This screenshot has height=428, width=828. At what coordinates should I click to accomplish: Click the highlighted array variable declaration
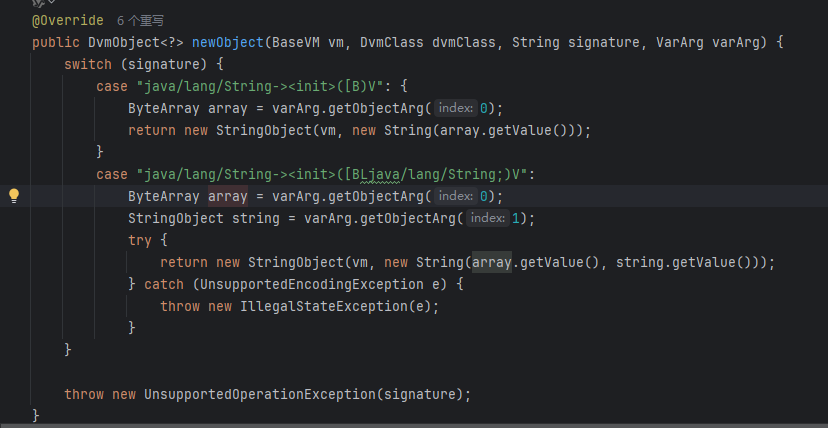click(x=227, y=196)
